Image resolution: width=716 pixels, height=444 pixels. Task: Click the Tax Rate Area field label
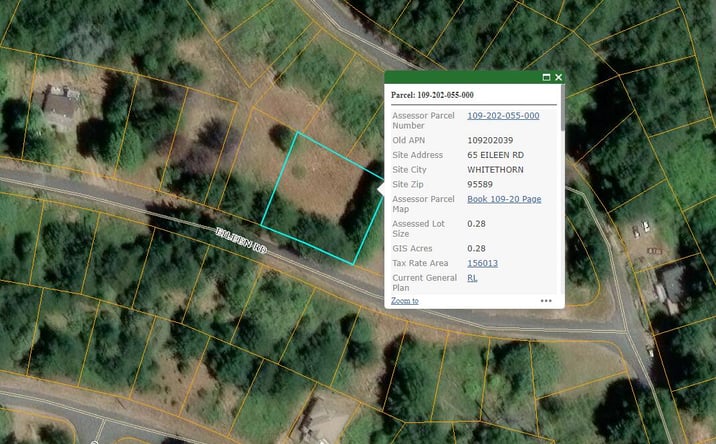point(420,263)
